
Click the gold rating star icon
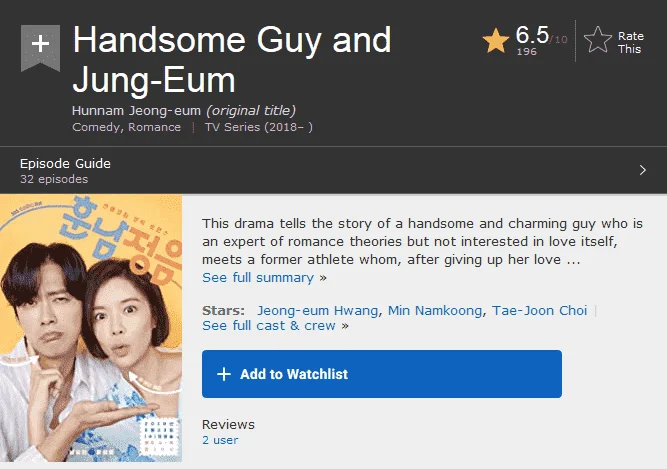coord(496,41)
